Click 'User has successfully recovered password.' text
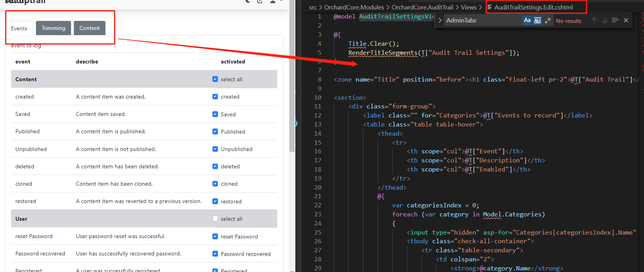 tap(129, 253)
